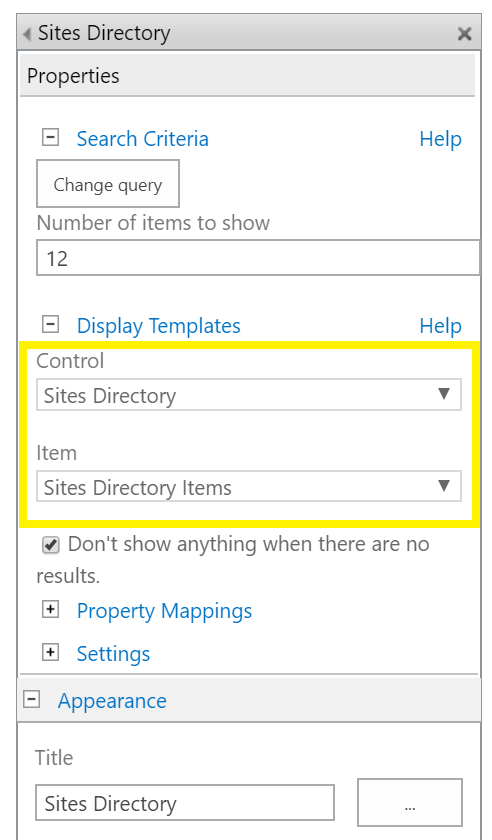Open the Item template dropdown
Viewport: 492px width, 840px height.
tap(249, 487)
